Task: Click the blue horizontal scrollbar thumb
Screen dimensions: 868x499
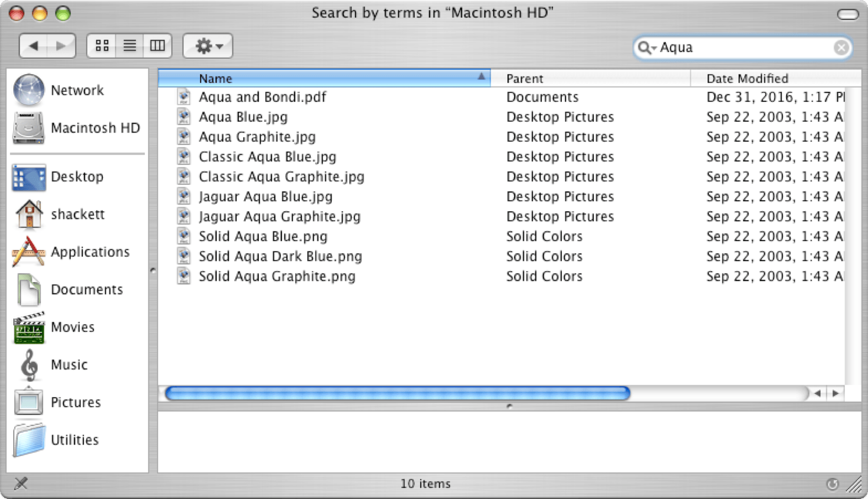Action: pyautogui.click(x=397, y=393)
